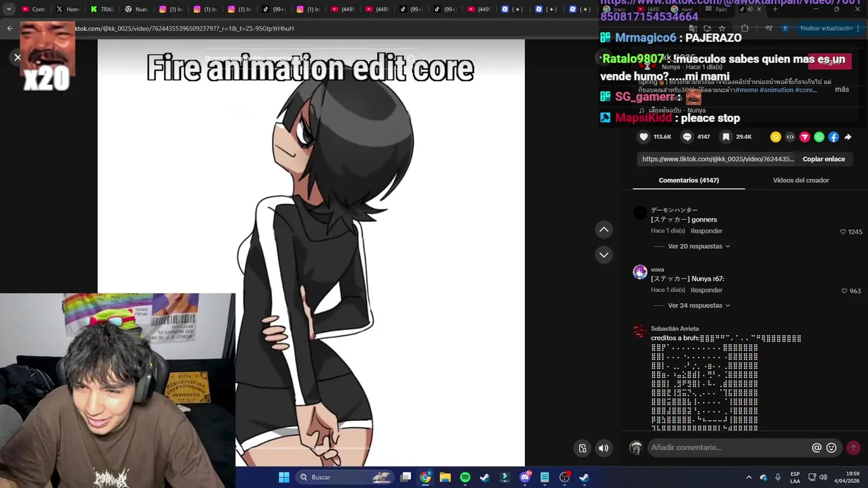Open the browser tab search dropdown arrow
The width and height of the screenshot is (868, 488).
[x=9, y=9]
